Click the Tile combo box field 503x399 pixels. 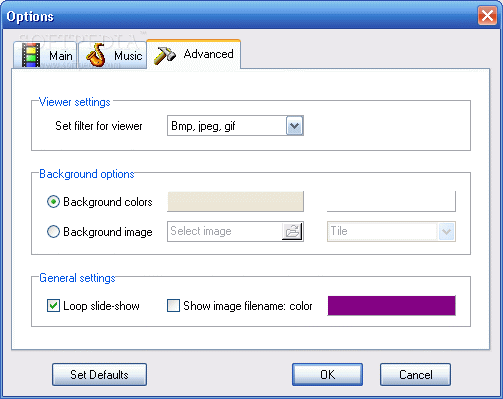pos(391,231)
